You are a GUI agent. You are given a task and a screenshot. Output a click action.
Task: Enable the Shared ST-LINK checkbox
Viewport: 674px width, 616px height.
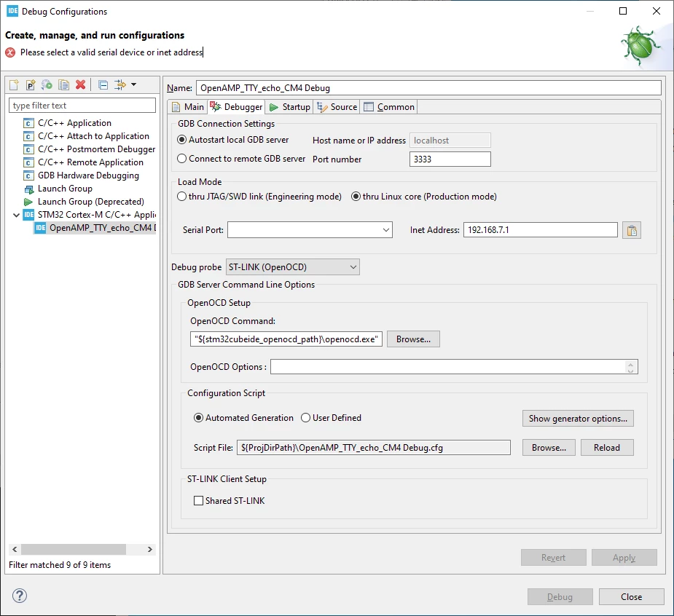(x=199, y=500)
